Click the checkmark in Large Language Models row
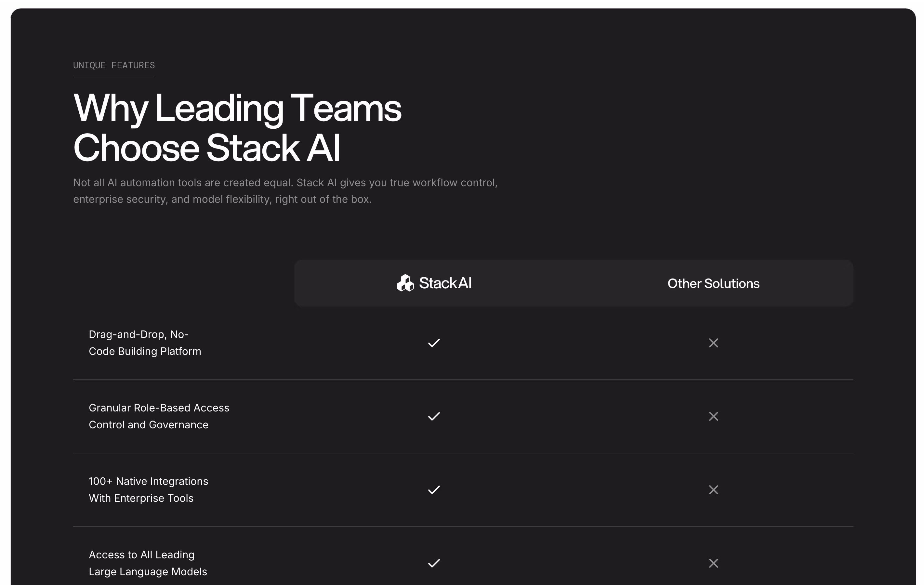The width and height of the screenshot is (924, 585). pyautogui.click(x=434, y=563)
